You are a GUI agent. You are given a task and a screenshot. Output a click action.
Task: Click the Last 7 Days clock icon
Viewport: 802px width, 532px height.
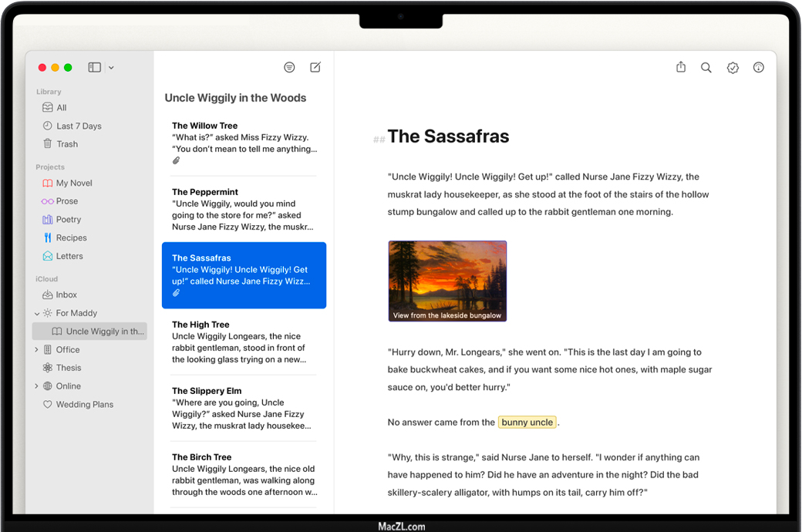pyautogui.click(x=48, y=126)
